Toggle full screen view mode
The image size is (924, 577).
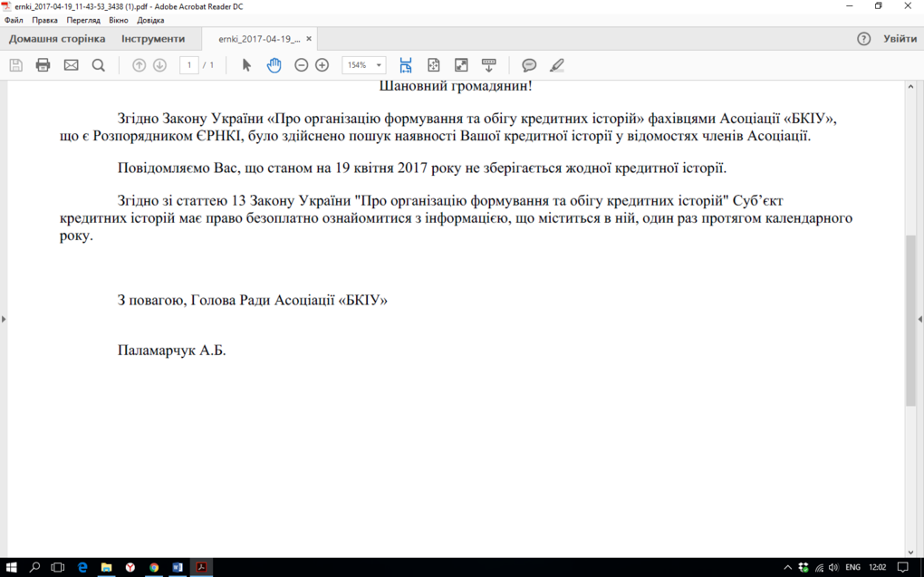click(461, 65)
